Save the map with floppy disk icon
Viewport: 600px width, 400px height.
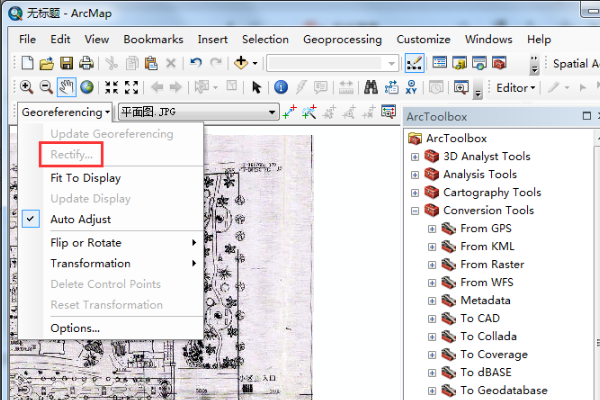(x=67, y=63)
